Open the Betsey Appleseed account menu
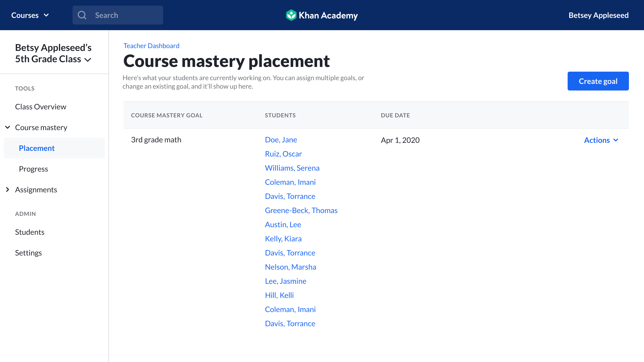The image size is (644, 362). pos(599,15)
